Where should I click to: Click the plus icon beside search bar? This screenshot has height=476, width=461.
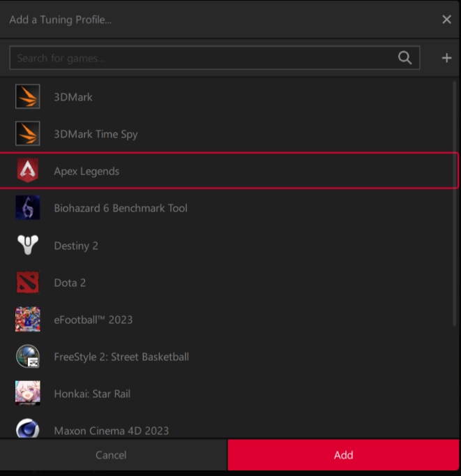coord(446,58)
